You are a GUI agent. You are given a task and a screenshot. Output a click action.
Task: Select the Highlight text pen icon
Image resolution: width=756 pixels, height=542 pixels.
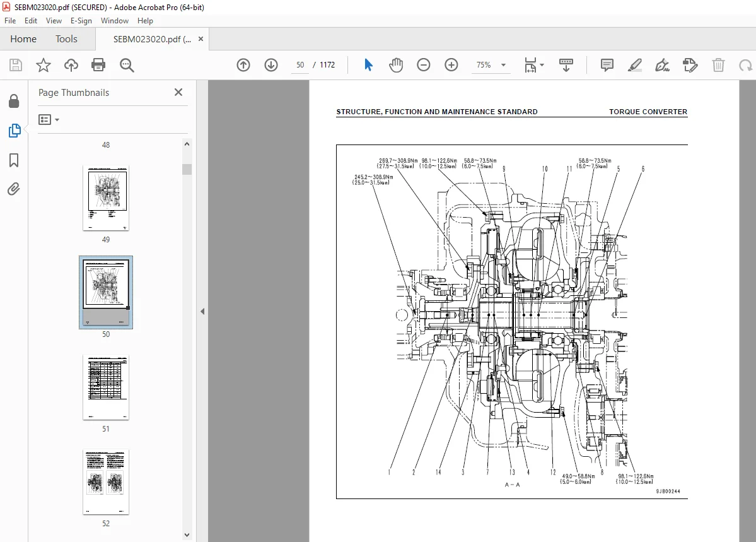coord(634,64)
